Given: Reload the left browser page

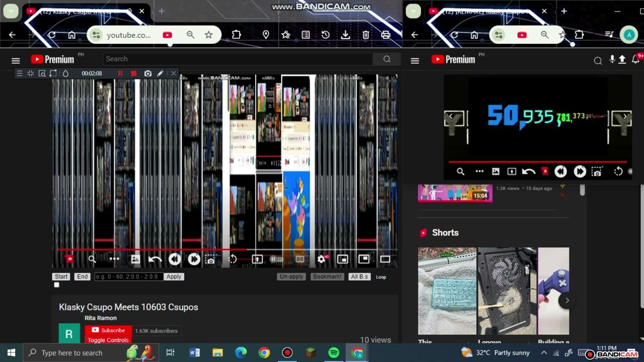Looking at the screenshot, I should 51,35.
